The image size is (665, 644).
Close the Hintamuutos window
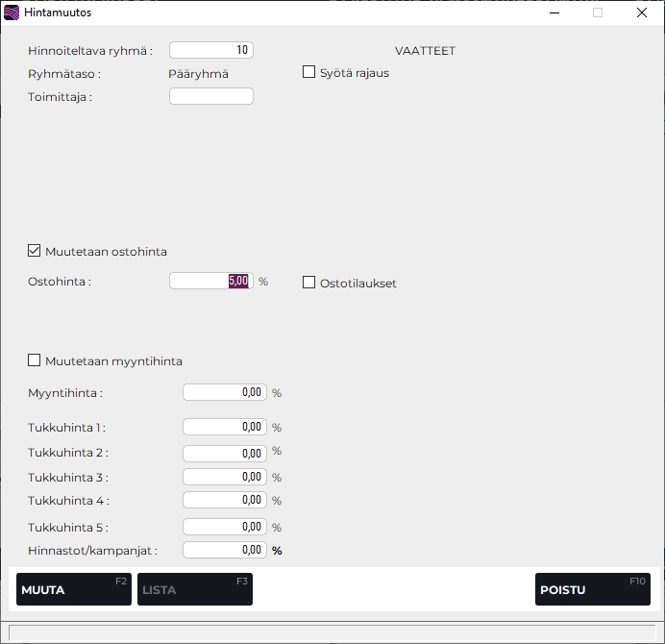642,12
